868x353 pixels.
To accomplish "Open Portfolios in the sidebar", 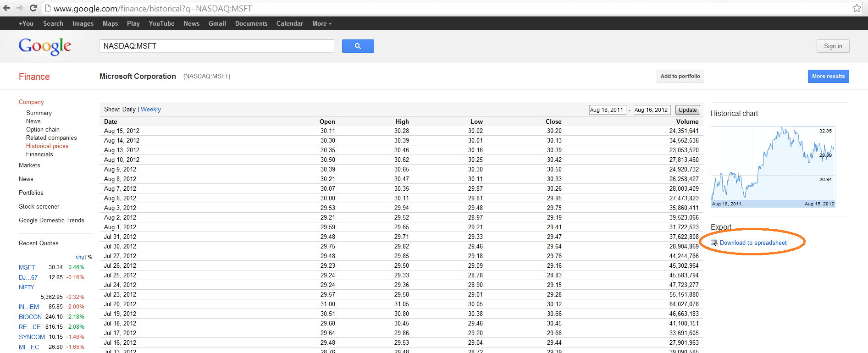I will [x=31, y=193].
